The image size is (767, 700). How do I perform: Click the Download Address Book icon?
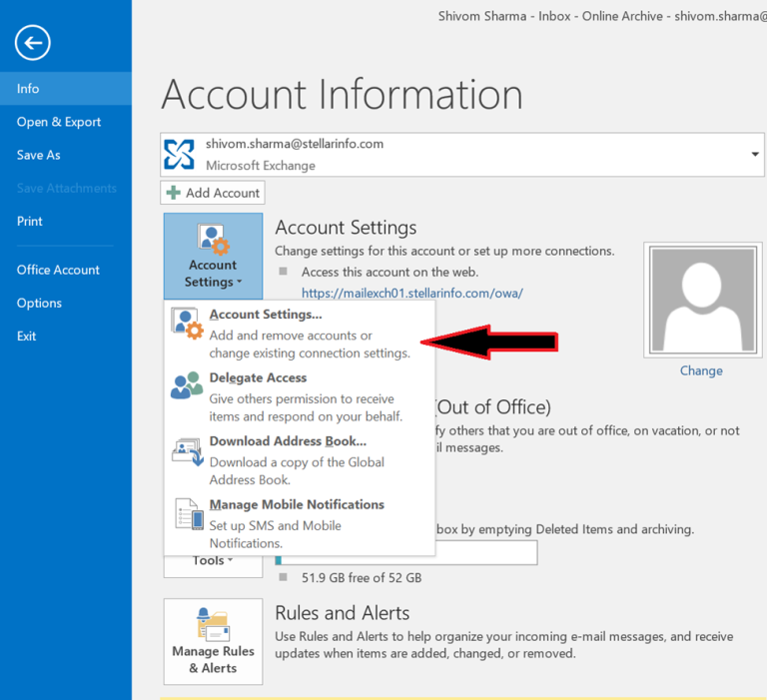pos(188,451)
